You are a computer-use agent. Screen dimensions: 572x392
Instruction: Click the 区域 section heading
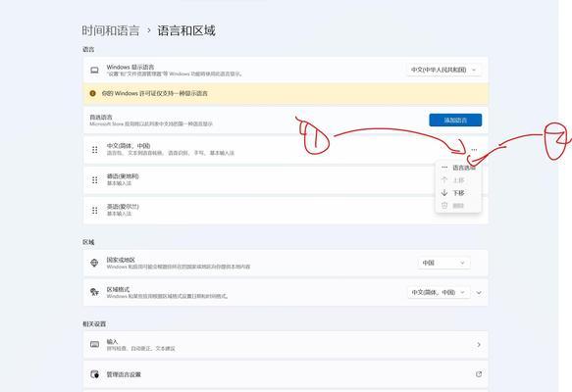click(x=88, y=242)
